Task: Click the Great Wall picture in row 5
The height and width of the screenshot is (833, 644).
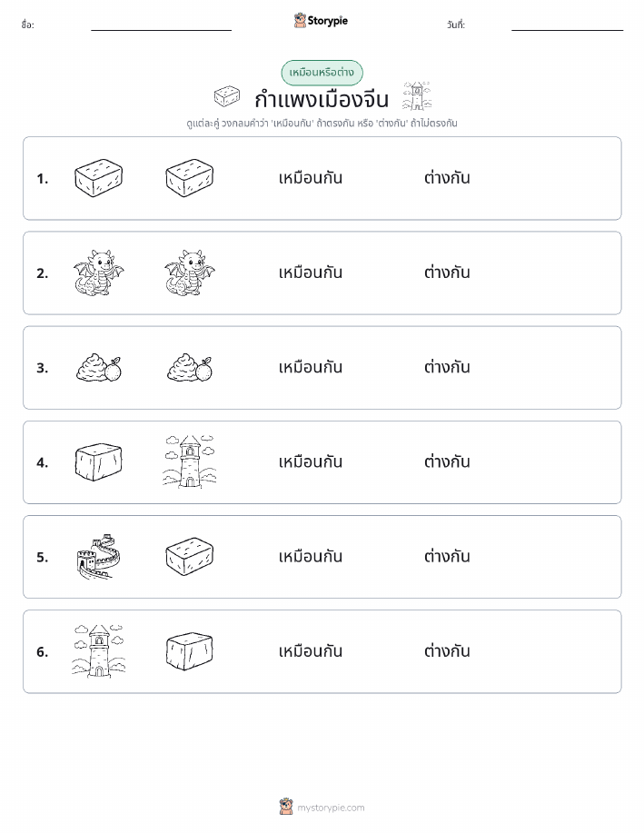Action: point(98,556)
